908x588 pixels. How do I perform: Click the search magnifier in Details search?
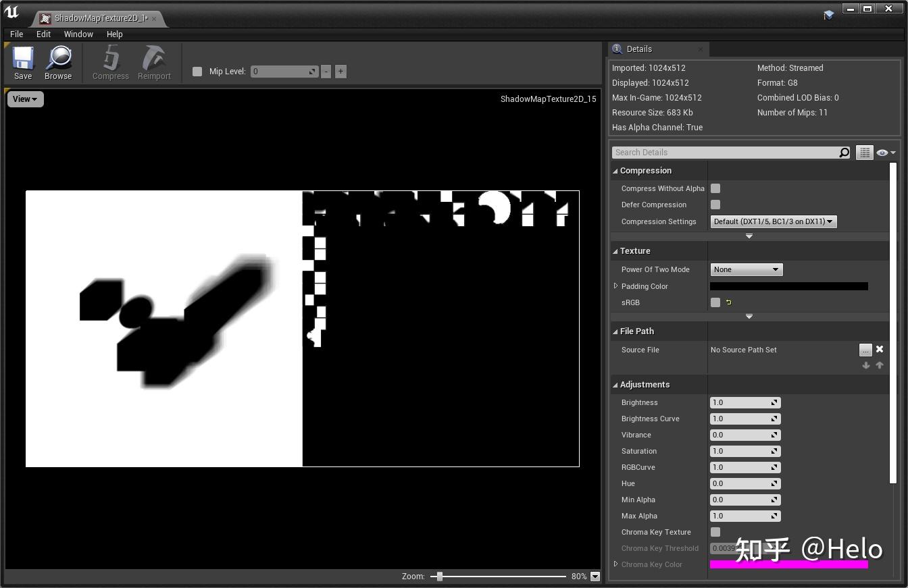pyautogui.click(x=844, y=153)
